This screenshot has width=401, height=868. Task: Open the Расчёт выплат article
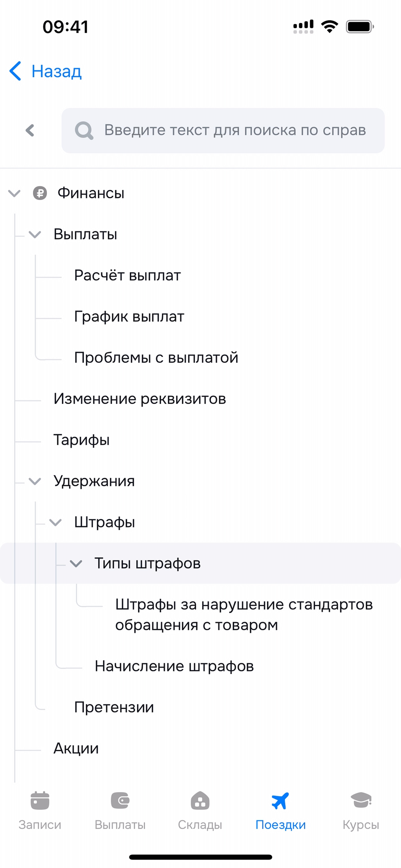pyautogui.click(x=127, y=275)
